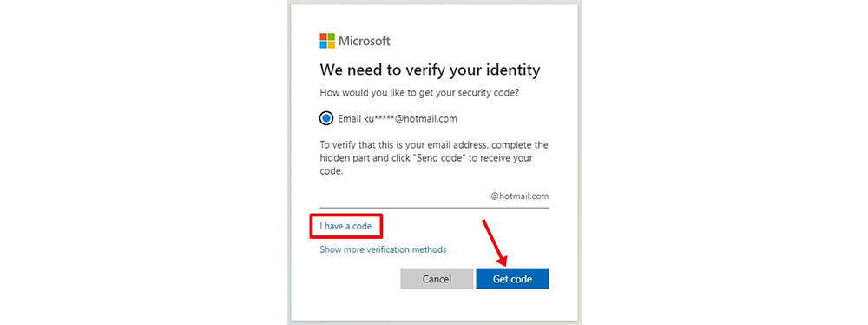Click the red arrow pointing at Get code
The image size is (868, 325).
(495, 242)
